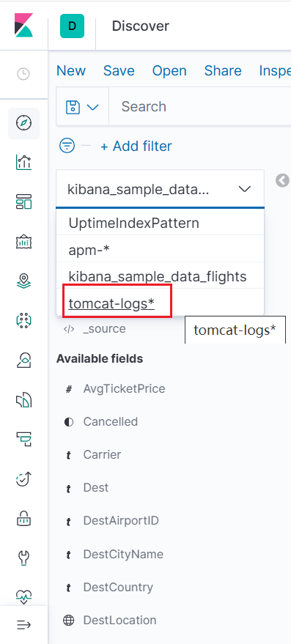Screen dimensions: 291x644
Task: Collapse the fields sidebar arrow
Action: tap(282, 180)
